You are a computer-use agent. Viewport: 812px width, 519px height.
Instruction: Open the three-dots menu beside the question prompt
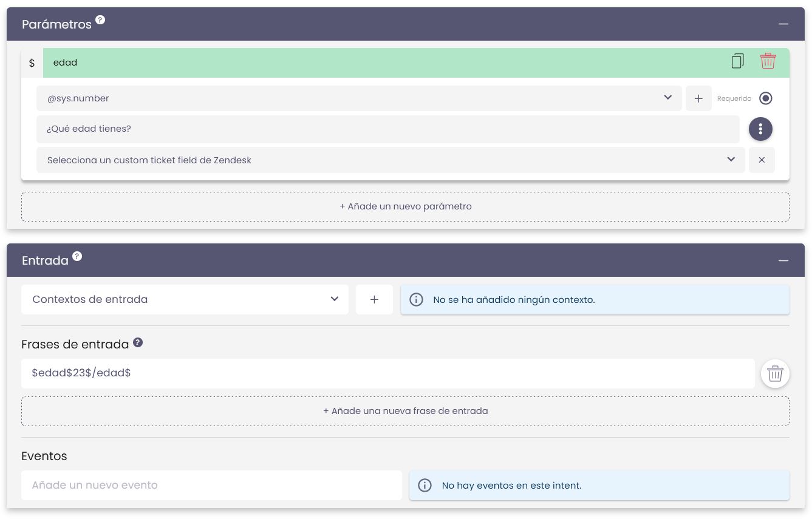pyautogui.click(x=760, y=129)
